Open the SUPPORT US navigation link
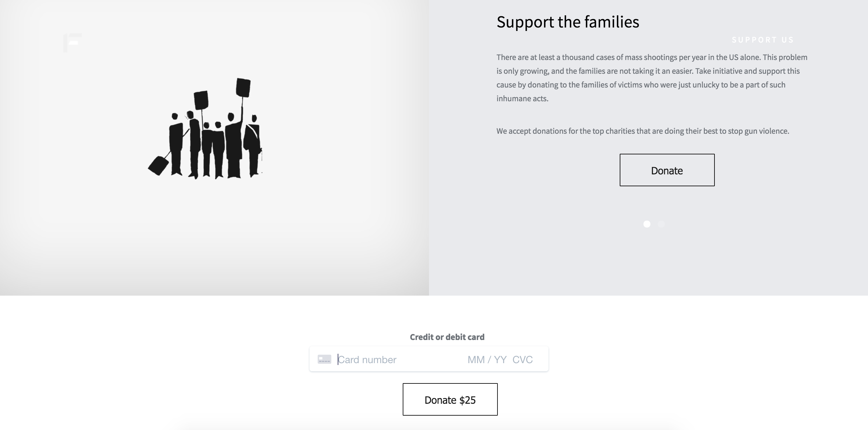This screenshot has width=868, height=430. pos(763,40)
